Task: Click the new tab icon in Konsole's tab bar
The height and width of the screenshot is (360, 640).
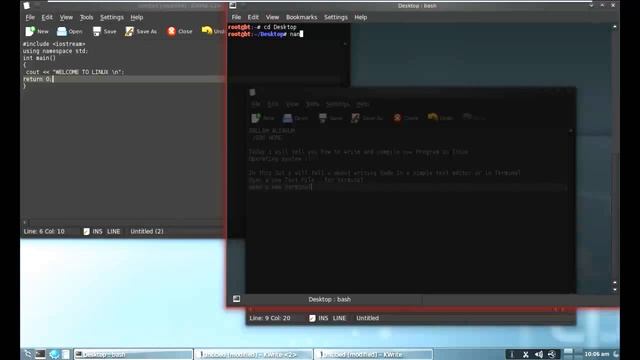Action: [x=236, y=299]
